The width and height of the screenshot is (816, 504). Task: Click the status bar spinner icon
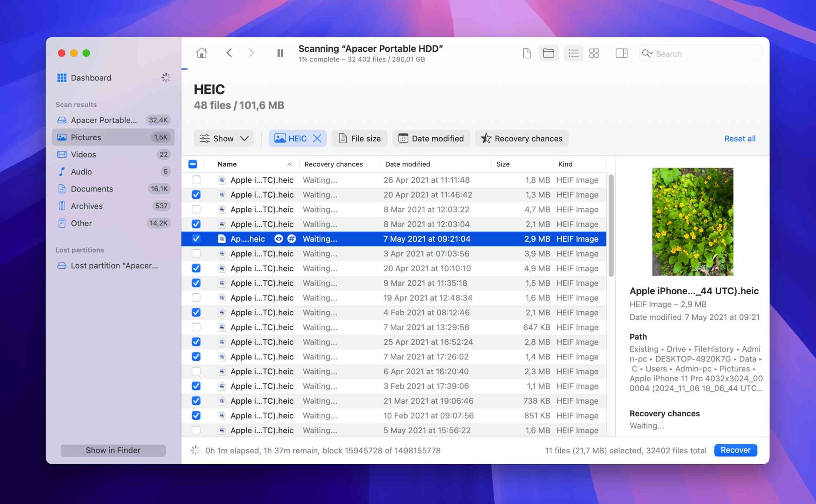tap(195, 450)
